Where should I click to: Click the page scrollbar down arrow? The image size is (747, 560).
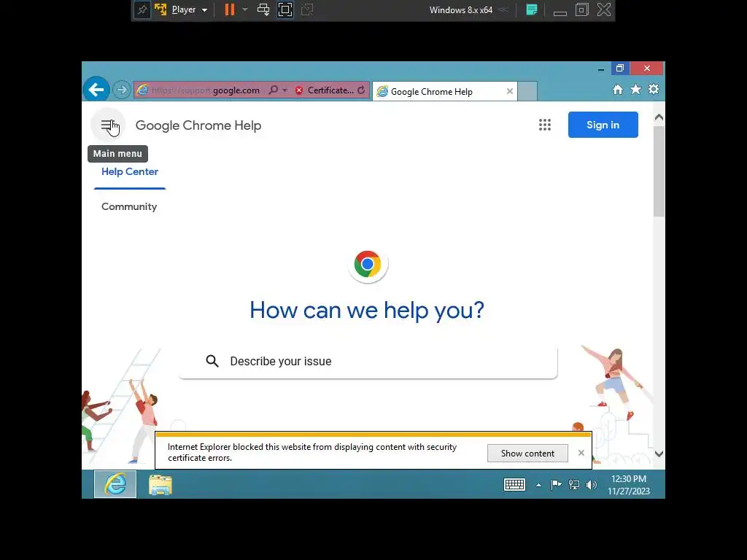pyautogui.click(x=659, y=454)
